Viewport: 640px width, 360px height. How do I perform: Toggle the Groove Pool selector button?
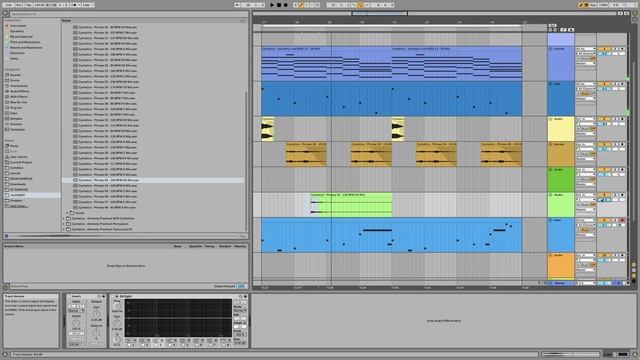pos(6,287)
